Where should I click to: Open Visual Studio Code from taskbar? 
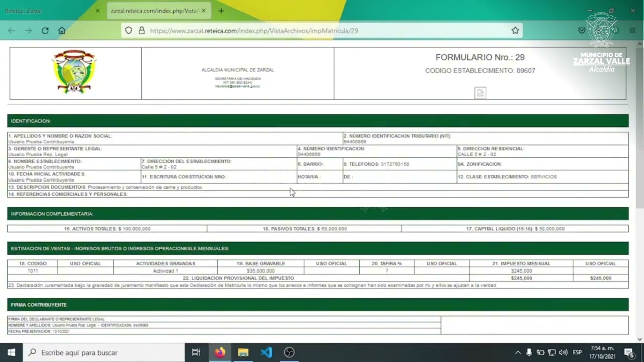click(x=266, y=352)
